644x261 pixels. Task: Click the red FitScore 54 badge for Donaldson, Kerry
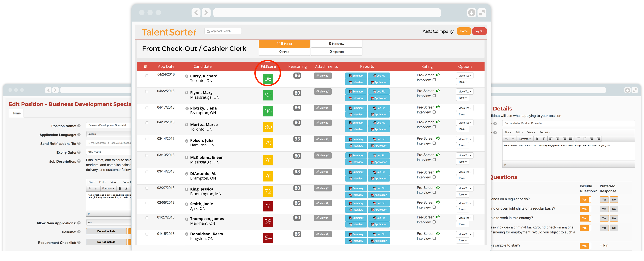point(268,238)
